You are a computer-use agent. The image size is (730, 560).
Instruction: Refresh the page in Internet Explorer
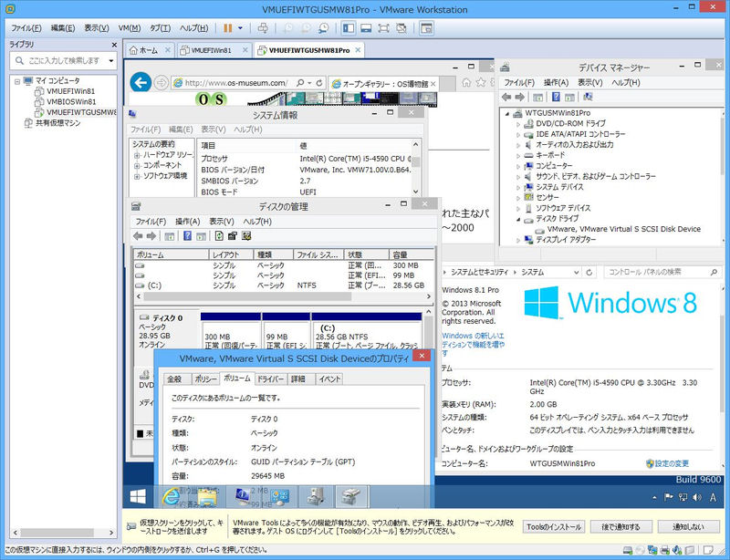(x=319, y=83)
